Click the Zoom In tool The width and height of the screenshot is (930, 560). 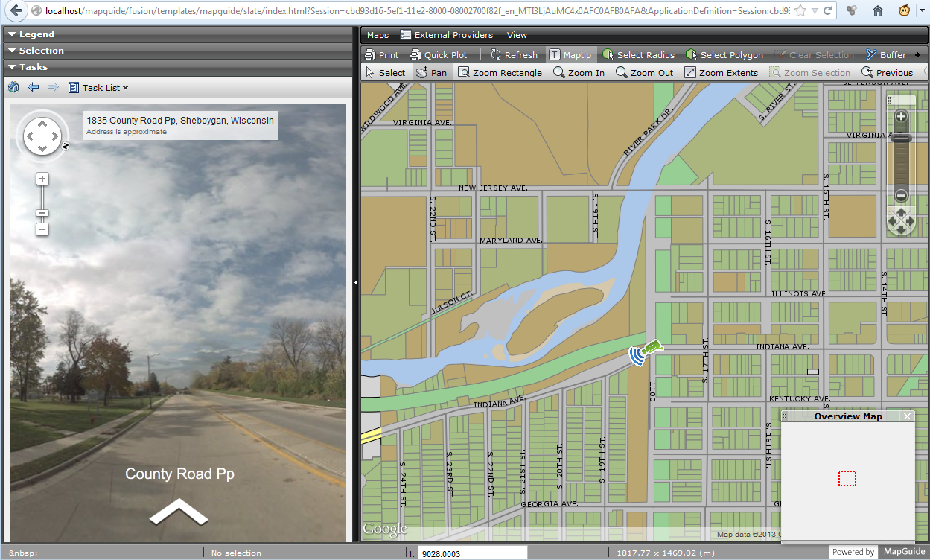click(x=579, y=72)
